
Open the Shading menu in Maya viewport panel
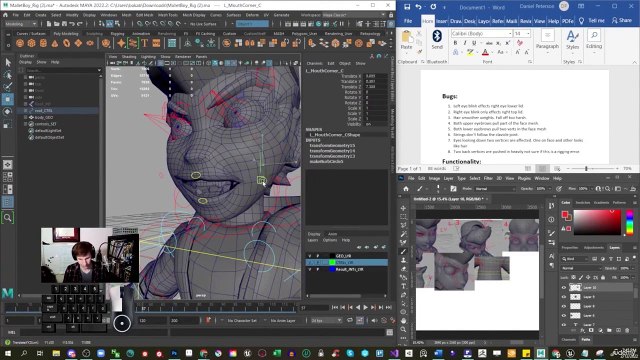point(129,57)
